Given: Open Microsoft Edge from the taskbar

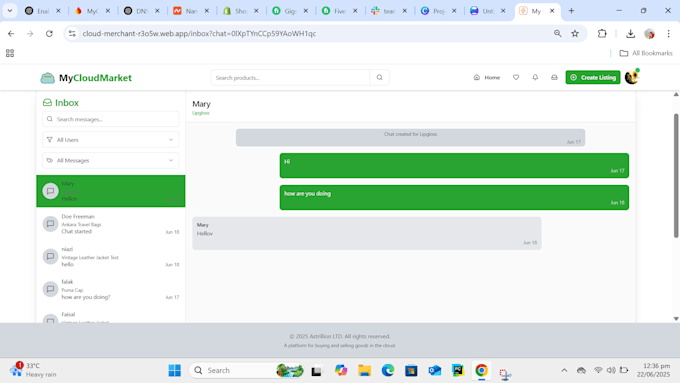Looking at the screenshot, I should click(388, 370).
